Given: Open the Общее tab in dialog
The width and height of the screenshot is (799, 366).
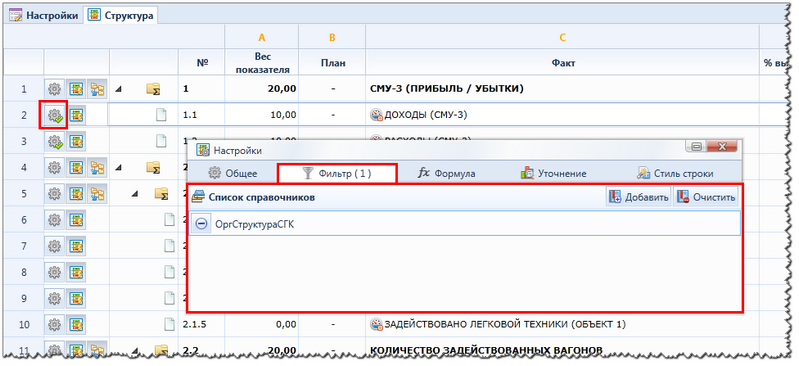Looking at the screenshot, I should [233, 173].
